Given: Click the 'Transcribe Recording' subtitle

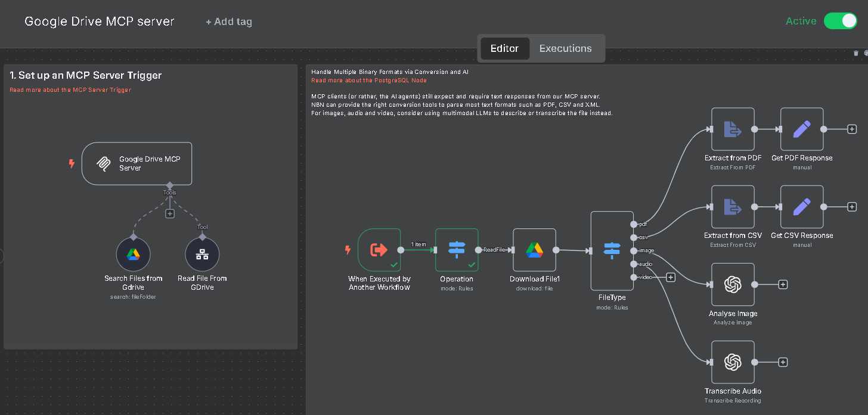Looking at the screenshot, I should [x=733, y=401].
